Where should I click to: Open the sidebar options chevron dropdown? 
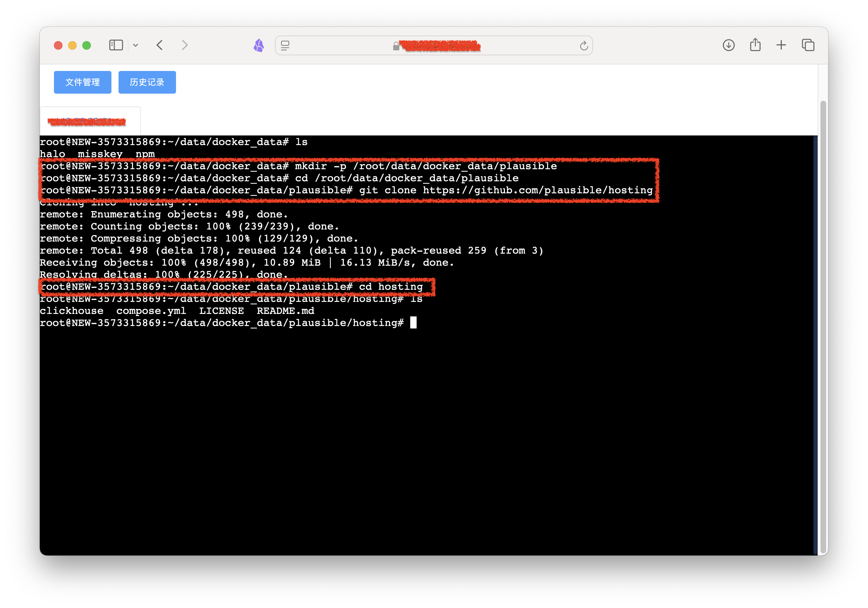136,45
